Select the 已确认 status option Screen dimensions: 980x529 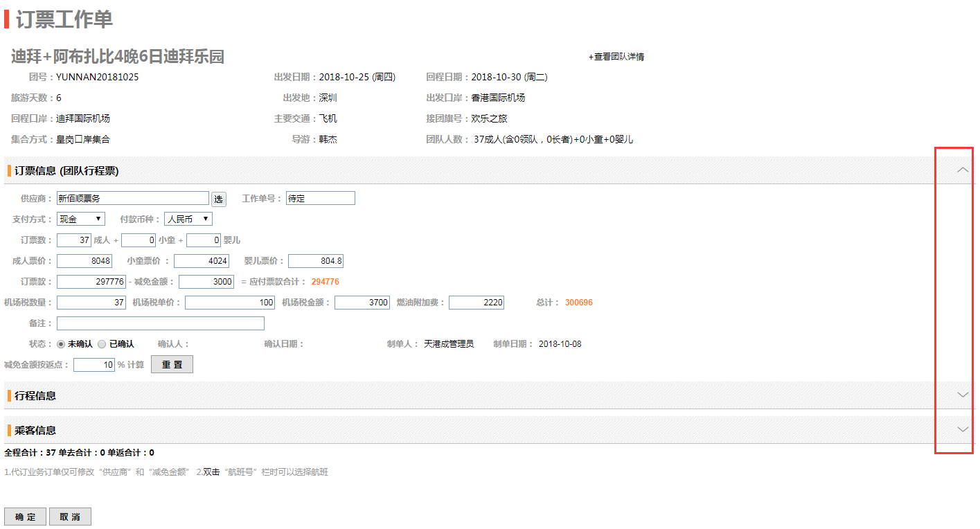[x=102, y=344]
